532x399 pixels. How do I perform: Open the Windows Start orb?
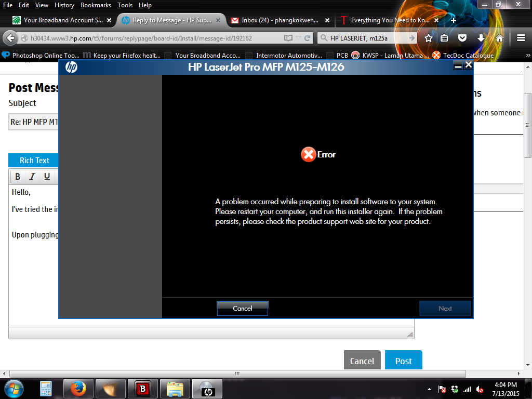click(x=14, y=389)
